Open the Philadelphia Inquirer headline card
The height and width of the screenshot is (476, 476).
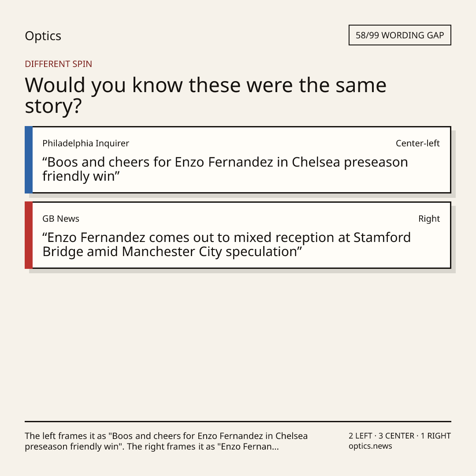tap(238, 160)
